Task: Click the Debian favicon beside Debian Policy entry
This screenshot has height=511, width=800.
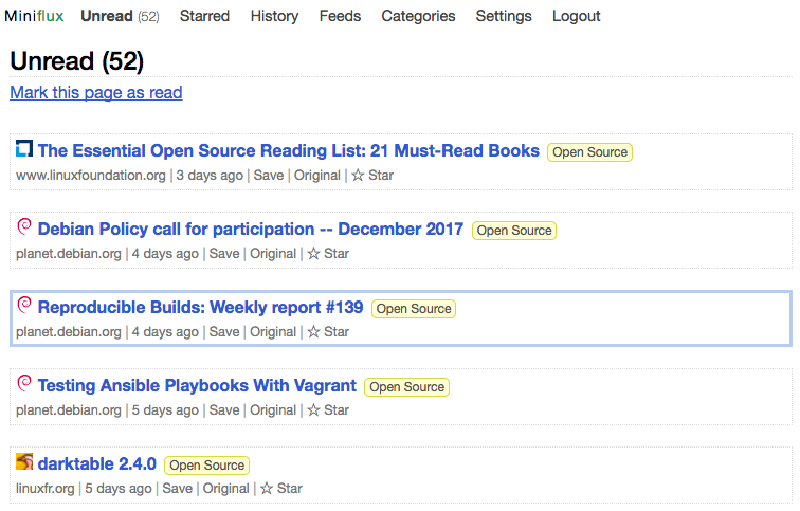Action: (x=24, y=227)
